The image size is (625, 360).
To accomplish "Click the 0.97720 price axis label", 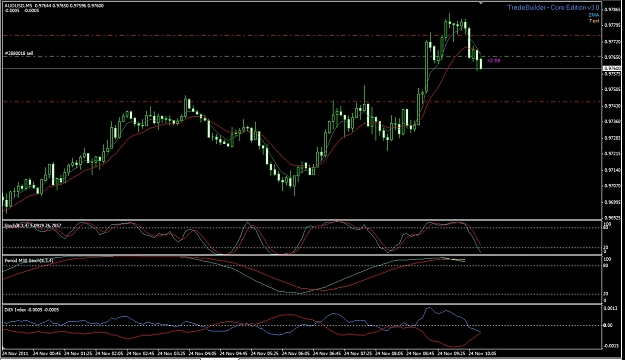I will (x=612, y=41).
